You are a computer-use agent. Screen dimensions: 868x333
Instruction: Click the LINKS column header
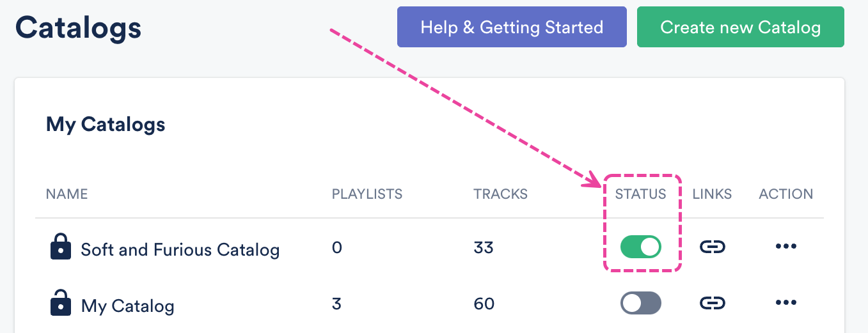(712, 194)
